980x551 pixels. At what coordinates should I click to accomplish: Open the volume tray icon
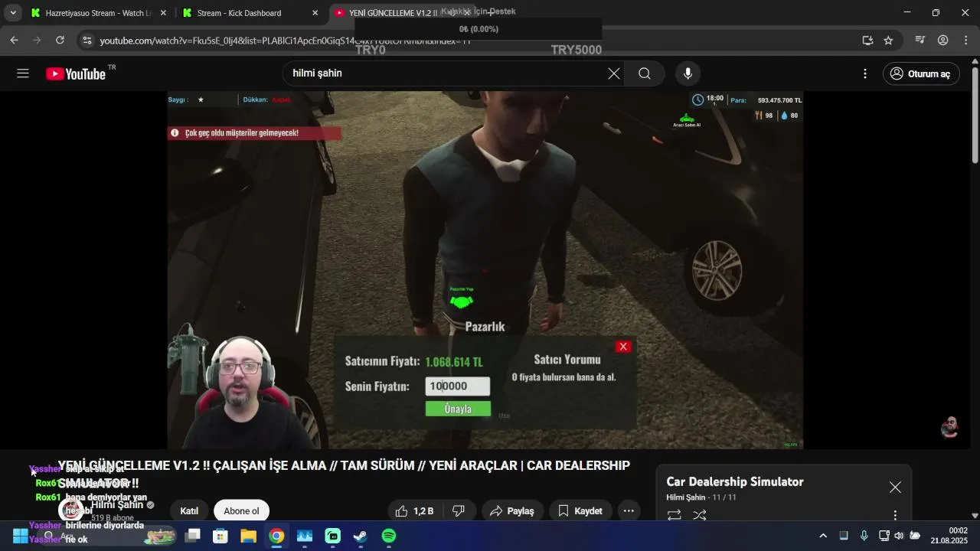(x=899, y=536)
